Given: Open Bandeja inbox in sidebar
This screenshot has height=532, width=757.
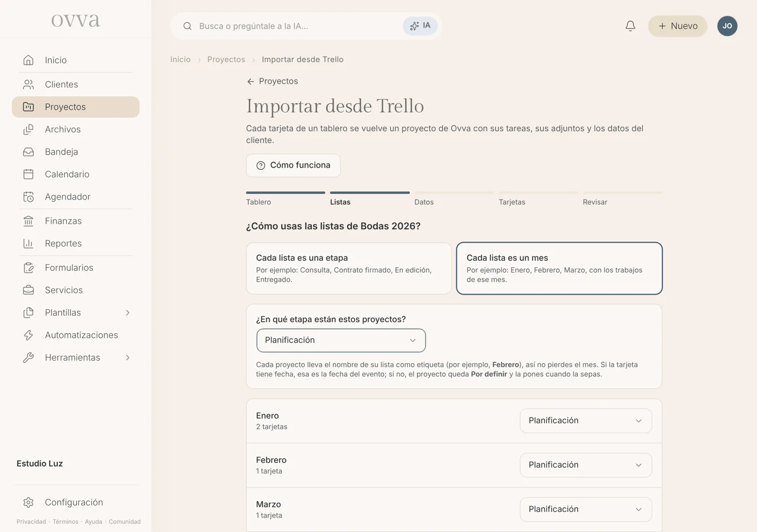Looking at the screenshot, I should (76, 152).
